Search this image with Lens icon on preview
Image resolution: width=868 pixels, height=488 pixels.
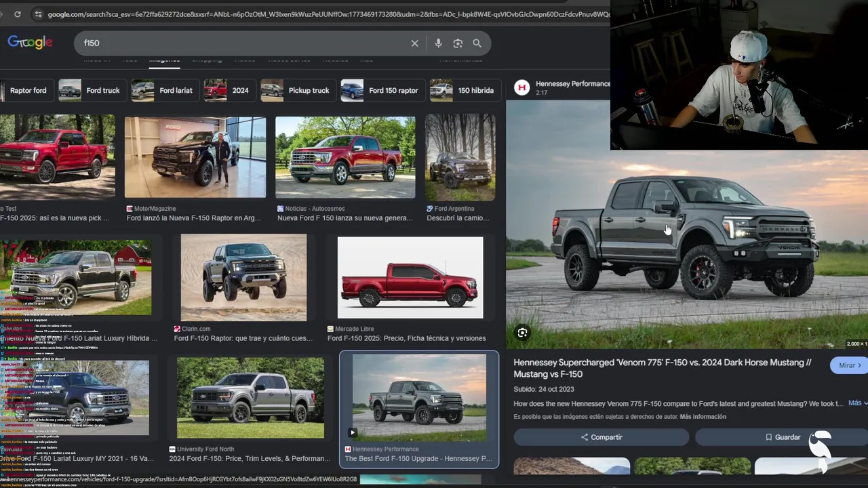coord(522,333)
